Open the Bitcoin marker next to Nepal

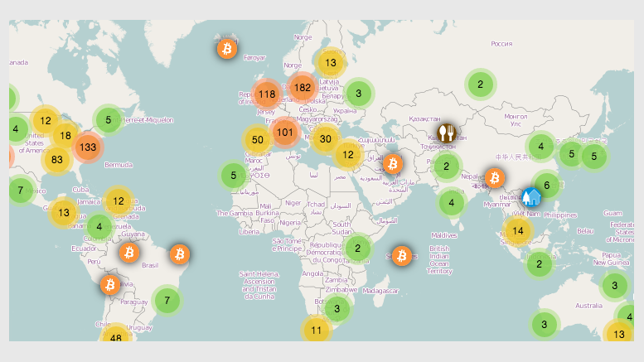[495, 178]
